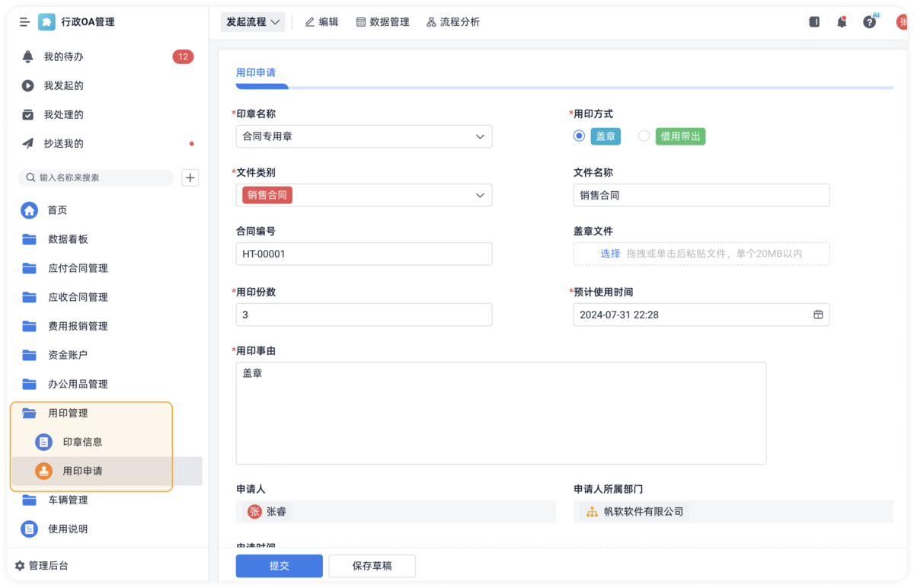Screen dimensions: 914x588
Task: Click the folder icon for 应付合同管理
Action: click(x=29, y=268)
